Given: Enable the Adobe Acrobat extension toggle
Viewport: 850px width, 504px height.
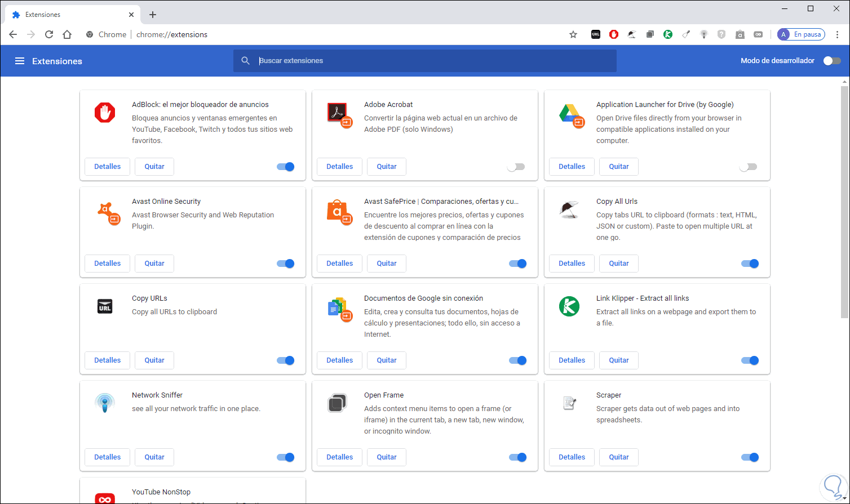Looking at the screenshot, I should (x=516, y=167).
